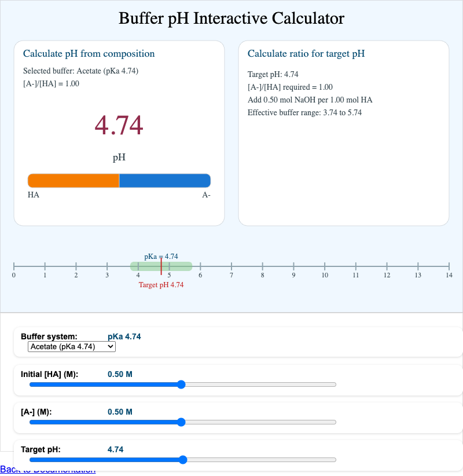Click the [A-] concentration slider handle
This screenshot has height=476, width=463.
pyautogui.click(x=182, y=422)
